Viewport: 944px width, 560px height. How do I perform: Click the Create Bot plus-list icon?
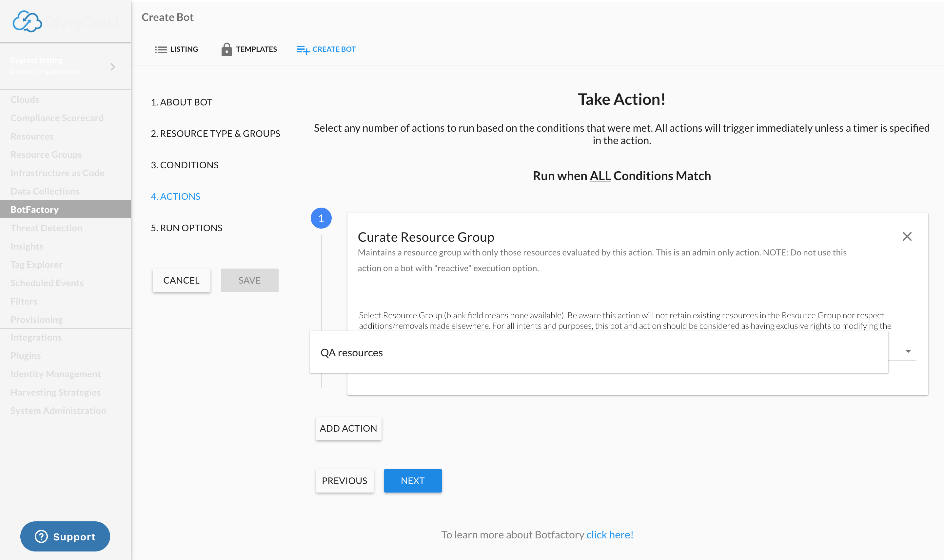click(x=303, y=49)
